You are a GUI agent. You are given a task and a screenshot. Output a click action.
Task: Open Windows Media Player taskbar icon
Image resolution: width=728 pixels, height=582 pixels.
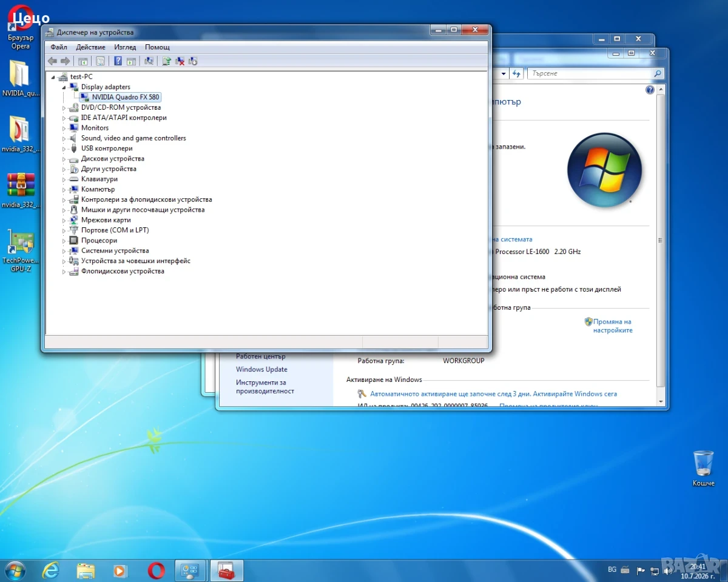(x=120, y=570)
